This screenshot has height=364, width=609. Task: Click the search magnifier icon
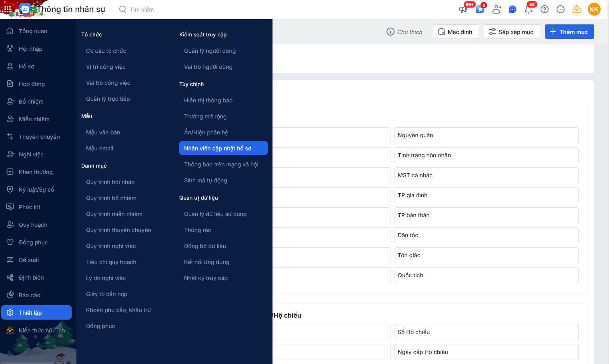click(123, 9)
